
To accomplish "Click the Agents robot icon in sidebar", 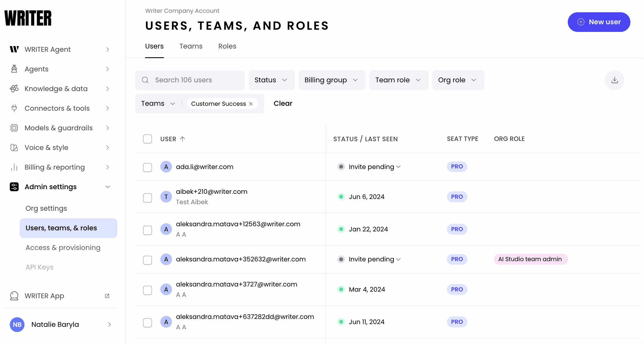I will (14, 69).
